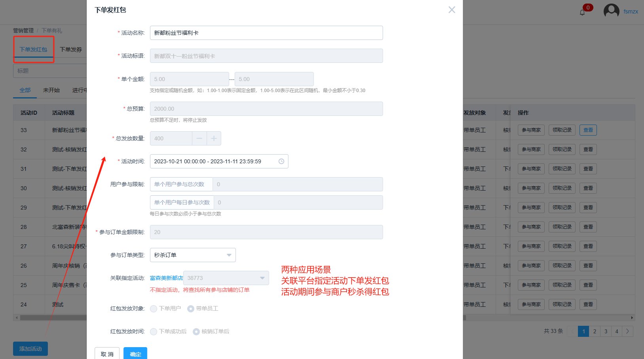
Task: Select the 带单员工 radio option
Action: 191,309
